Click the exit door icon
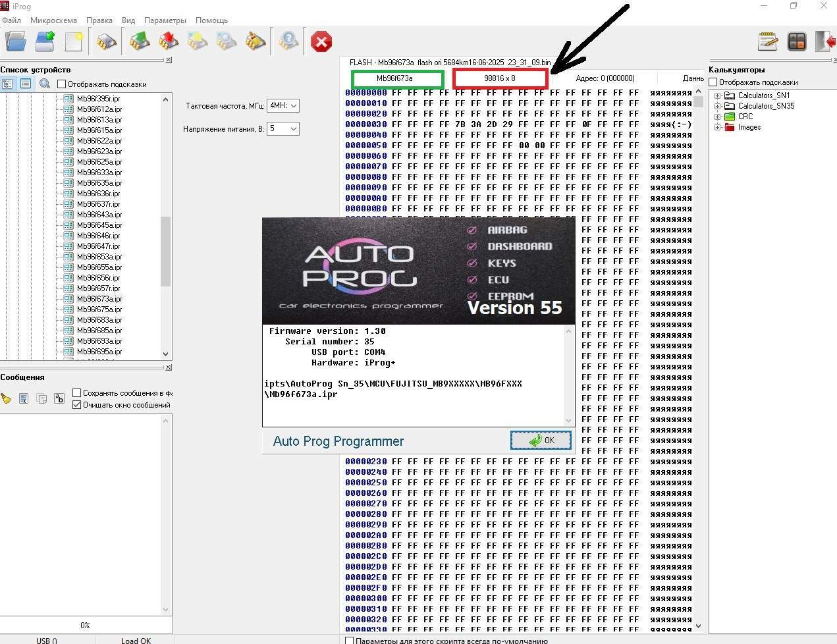 pyautogui.click(x=826, y=42)
